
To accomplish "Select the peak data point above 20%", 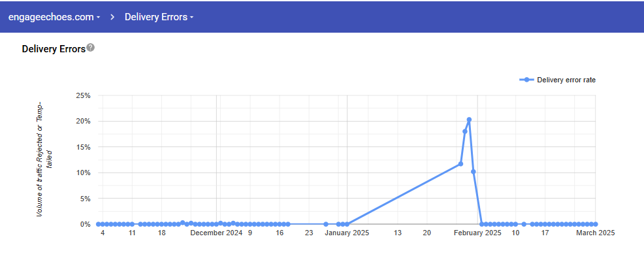I will click(x=469, y=120).
